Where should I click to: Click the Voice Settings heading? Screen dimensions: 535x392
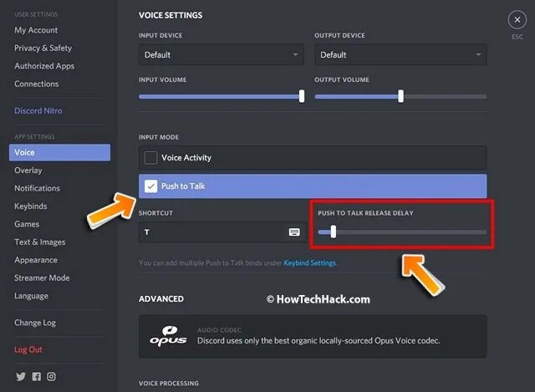point(171,15)
